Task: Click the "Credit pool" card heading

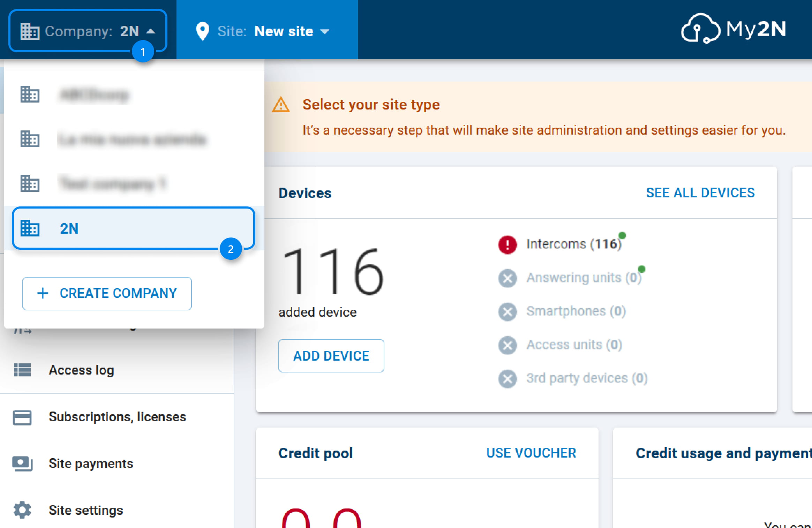Action: [316, 453]
